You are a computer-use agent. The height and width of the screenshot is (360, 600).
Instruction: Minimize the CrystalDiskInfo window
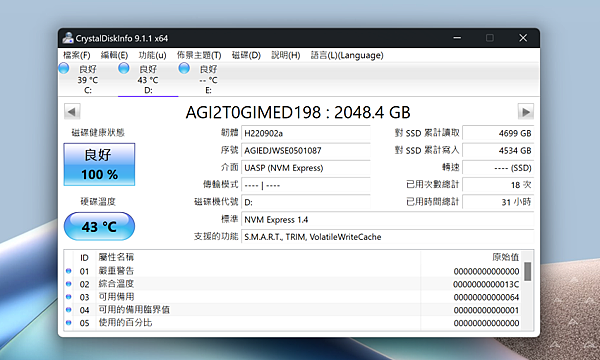[x=457, y=38]
